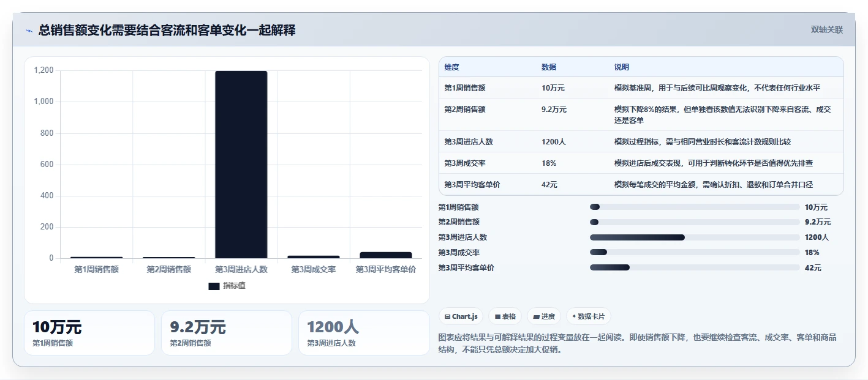Click the lightning icon beside the title

click(x=29, y=31)
